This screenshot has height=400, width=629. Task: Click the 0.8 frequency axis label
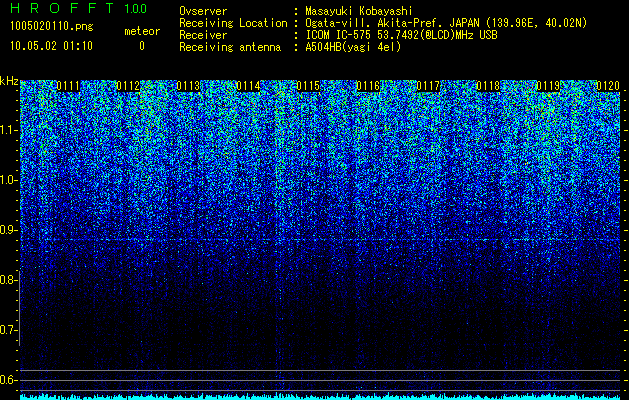click(7, 280)
